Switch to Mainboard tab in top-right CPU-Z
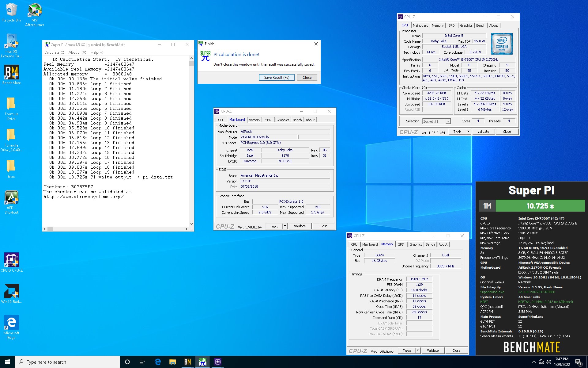This screenshot has height=368, width=588. coord(420,25)
